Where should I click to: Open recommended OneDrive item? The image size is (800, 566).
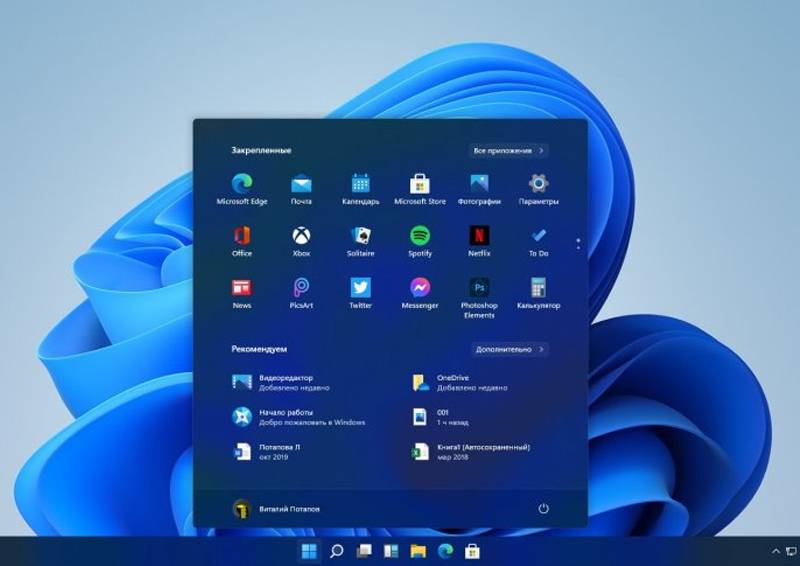(x=459, y=382)
